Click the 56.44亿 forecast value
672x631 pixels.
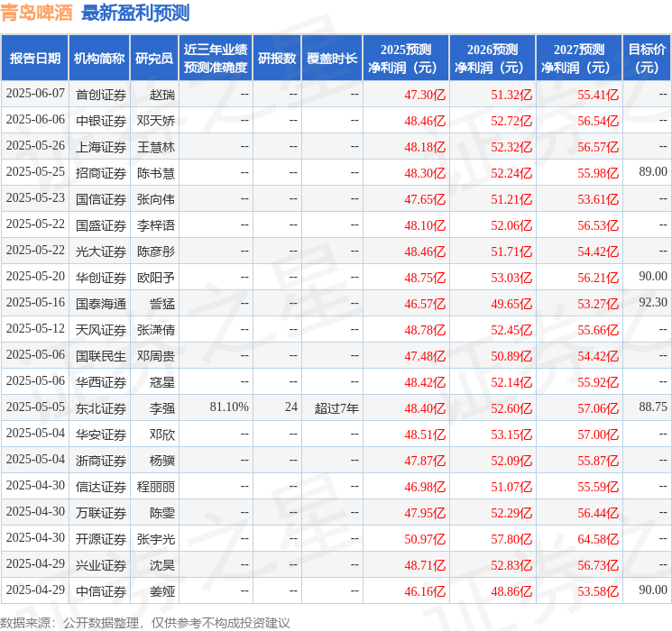click(598, 512)
